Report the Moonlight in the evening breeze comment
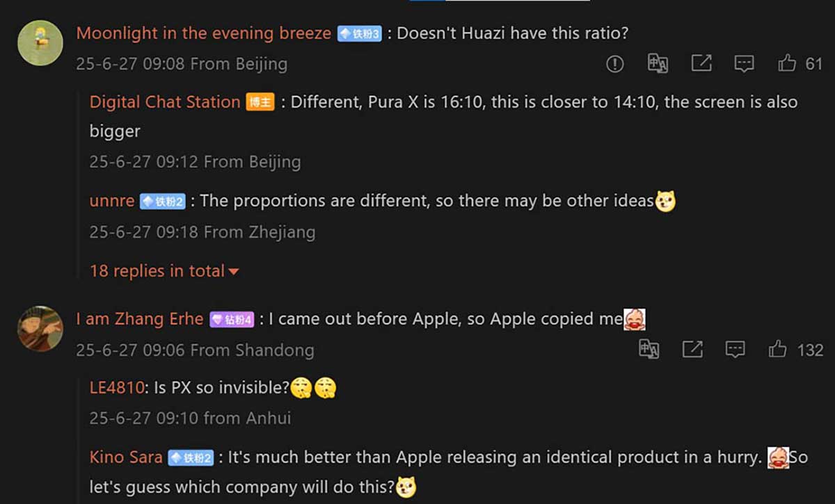The width and height of the screenshot is (835, 504). [615, 64]
